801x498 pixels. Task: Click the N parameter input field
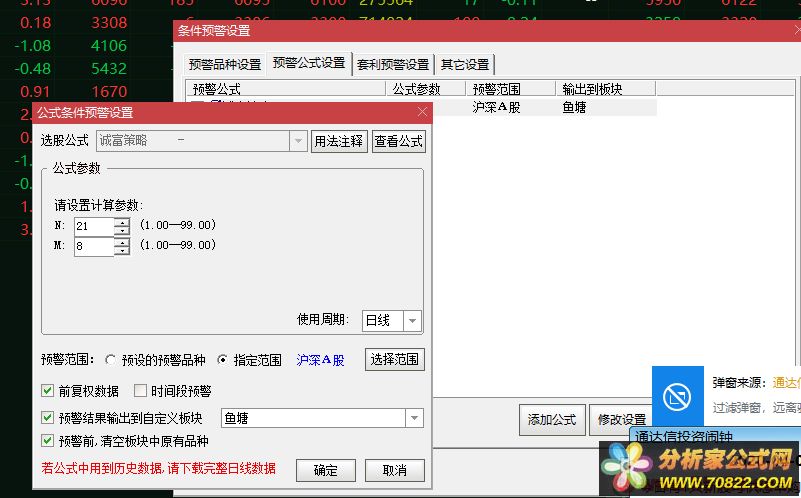tap(94, 226)
